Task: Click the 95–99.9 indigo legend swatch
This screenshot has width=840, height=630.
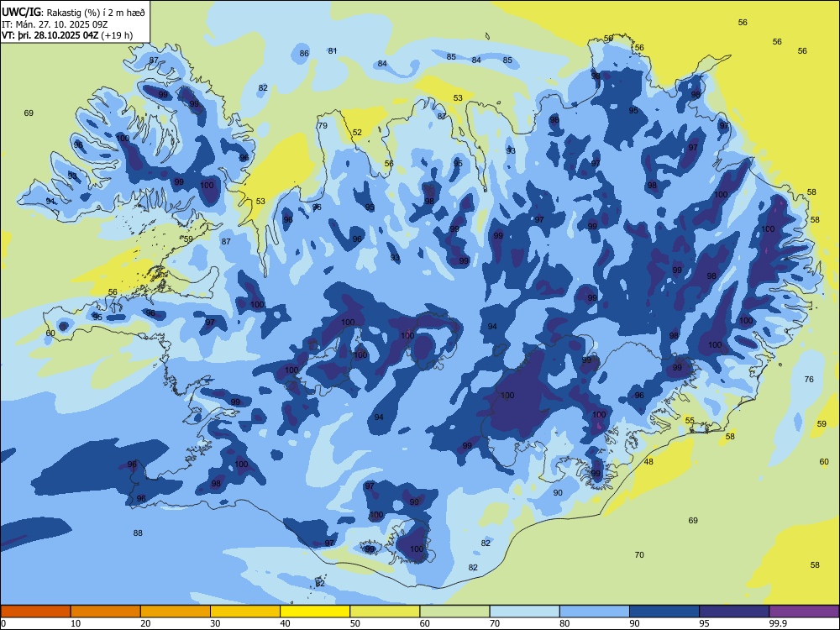Action: 734,612
